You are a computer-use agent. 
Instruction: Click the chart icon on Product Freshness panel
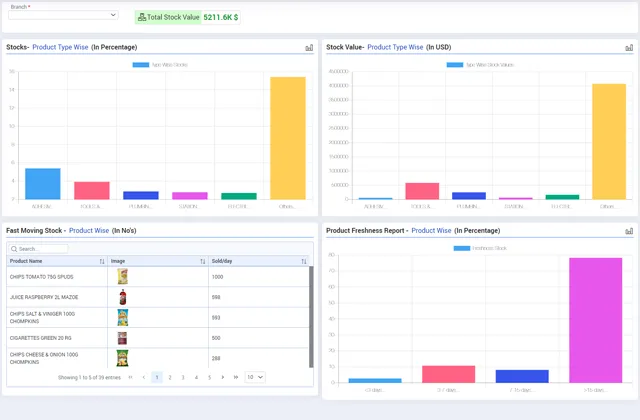pyautogui.click(x=629, y=231)
